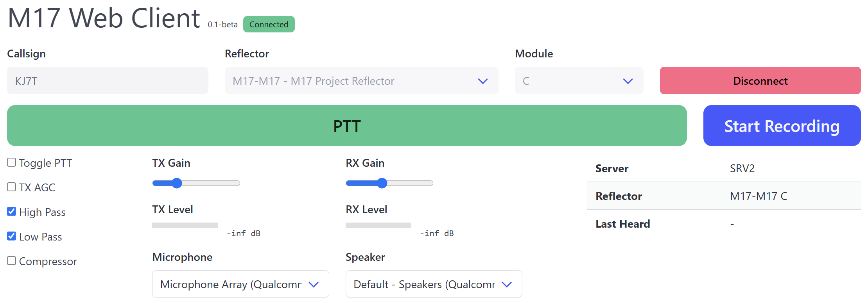Enable the Compressor option
This screenshot has height=303, width=868.
(11, 260)
